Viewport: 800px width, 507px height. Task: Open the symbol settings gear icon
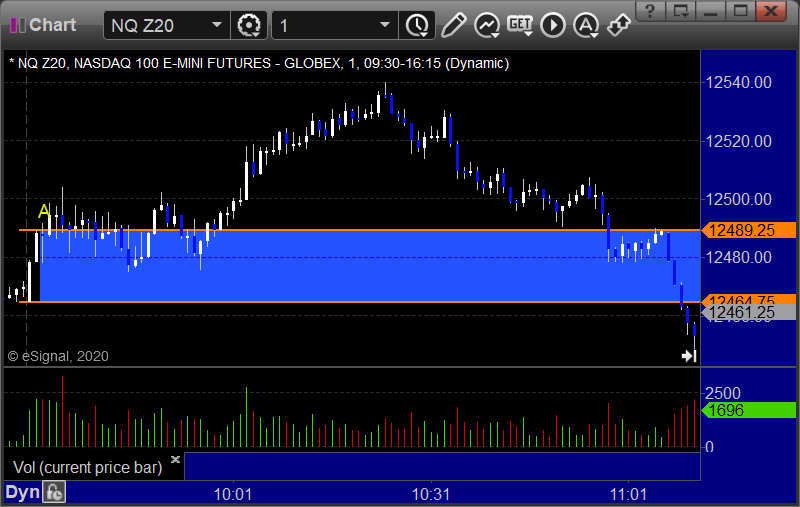[x=249, y=26]
